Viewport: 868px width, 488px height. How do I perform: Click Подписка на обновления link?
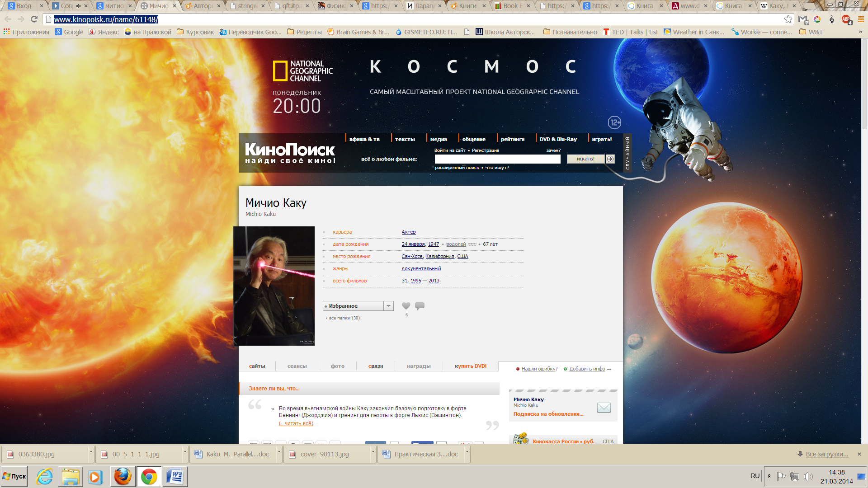tap(548, 414)
